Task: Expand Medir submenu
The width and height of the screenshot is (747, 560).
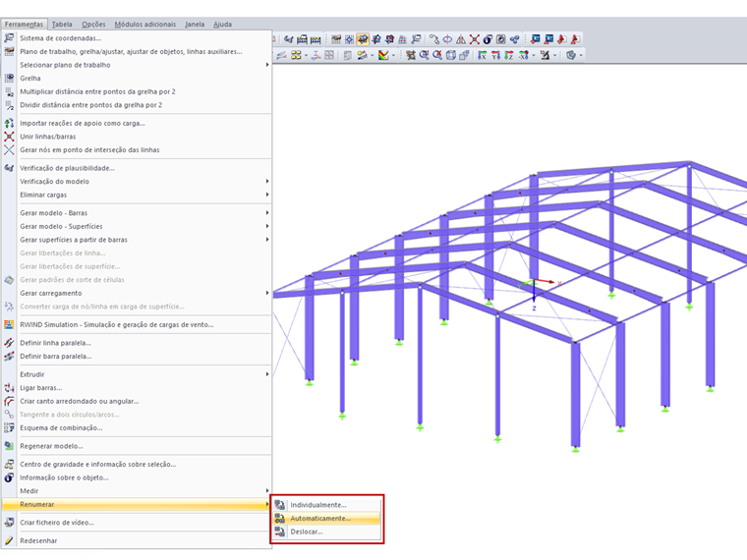Action: pos(137,491)
